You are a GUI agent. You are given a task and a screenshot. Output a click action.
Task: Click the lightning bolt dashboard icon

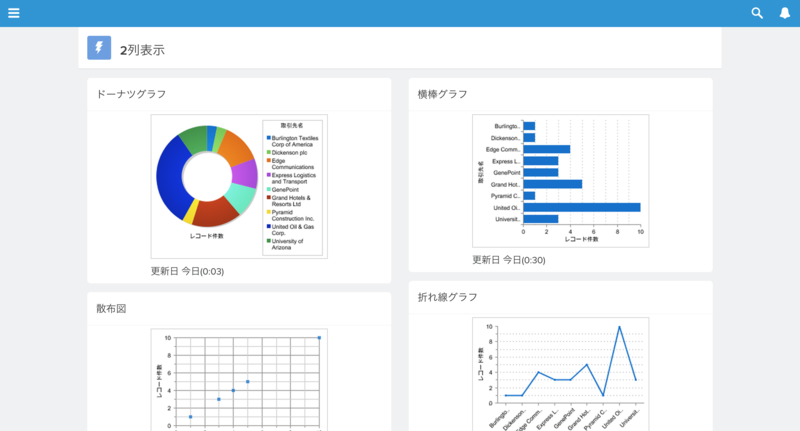coord(99,48)
